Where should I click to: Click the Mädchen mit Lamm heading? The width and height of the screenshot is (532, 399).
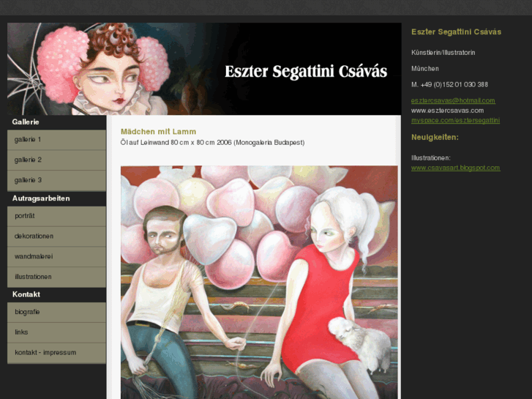pyautogui.click(x=159, y=132)
